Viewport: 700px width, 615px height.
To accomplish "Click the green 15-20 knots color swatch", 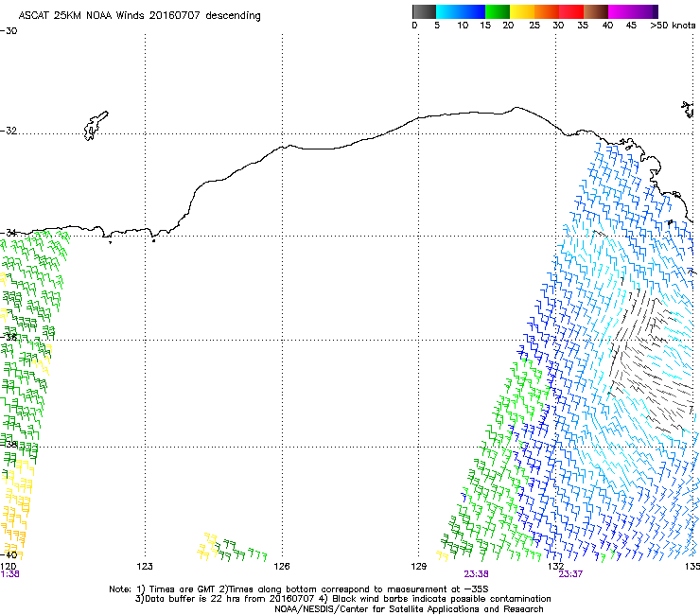I will (498, 11).
